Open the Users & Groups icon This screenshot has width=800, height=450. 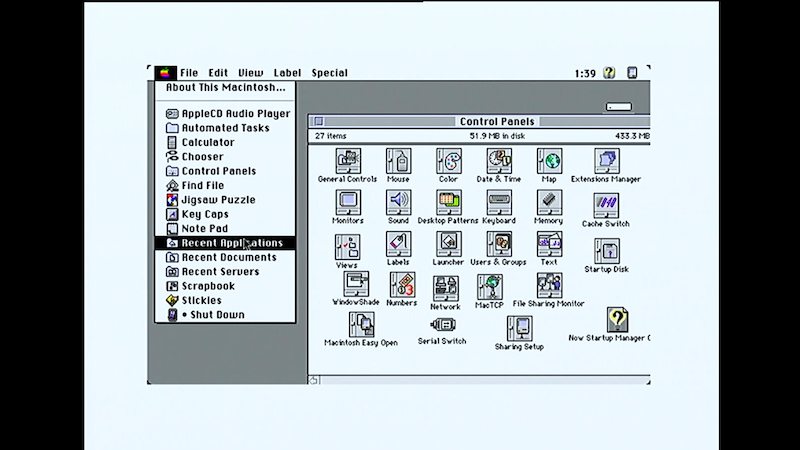tap(499, 244)
